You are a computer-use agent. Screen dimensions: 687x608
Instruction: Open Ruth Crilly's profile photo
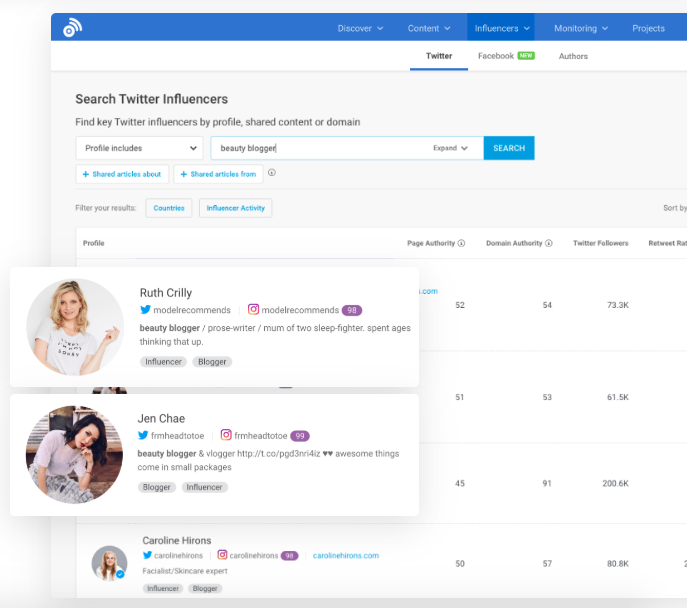click(x=75, y=327)
